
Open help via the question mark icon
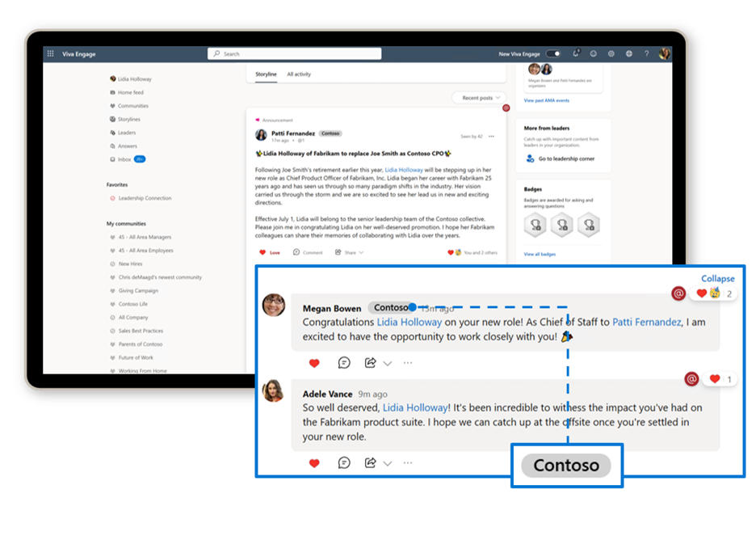click(x=646, y=53)
